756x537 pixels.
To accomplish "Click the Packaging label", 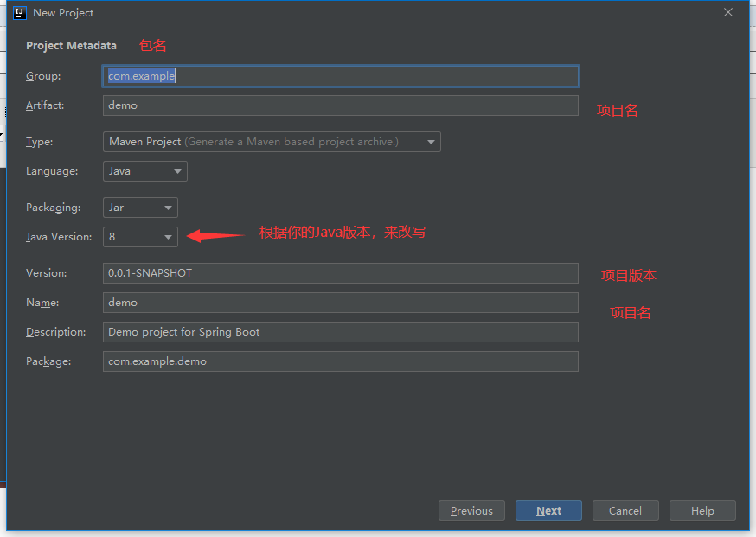I will coord(54,208).
